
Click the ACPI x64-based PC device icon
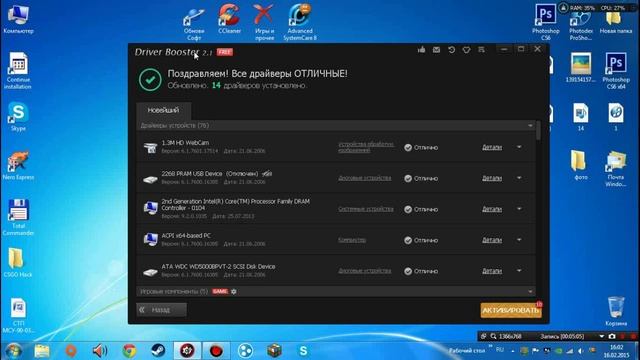click(151, 239)
